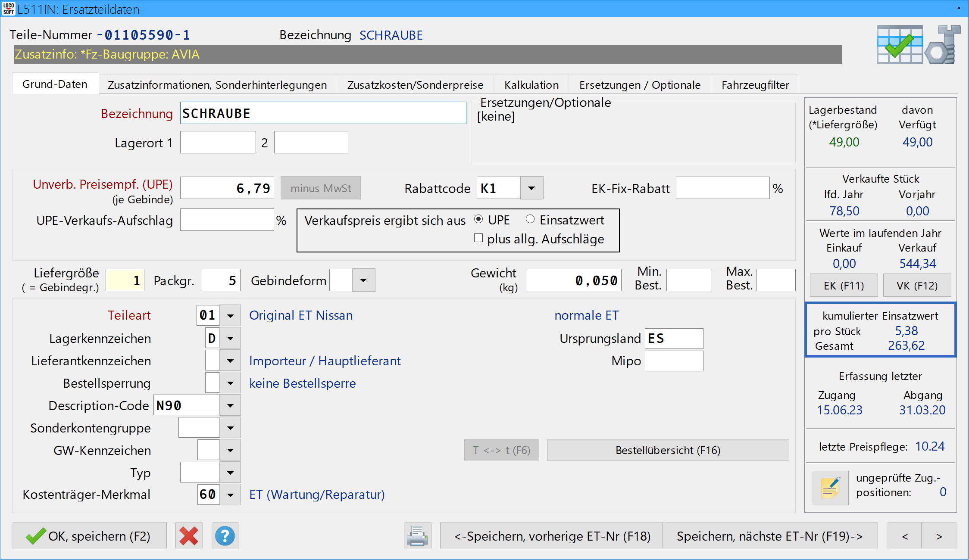The width and height of the screenshot is (969, 560).
Task: Enable plus allg. Aufschläge checkbox
Action: [478, 238]
